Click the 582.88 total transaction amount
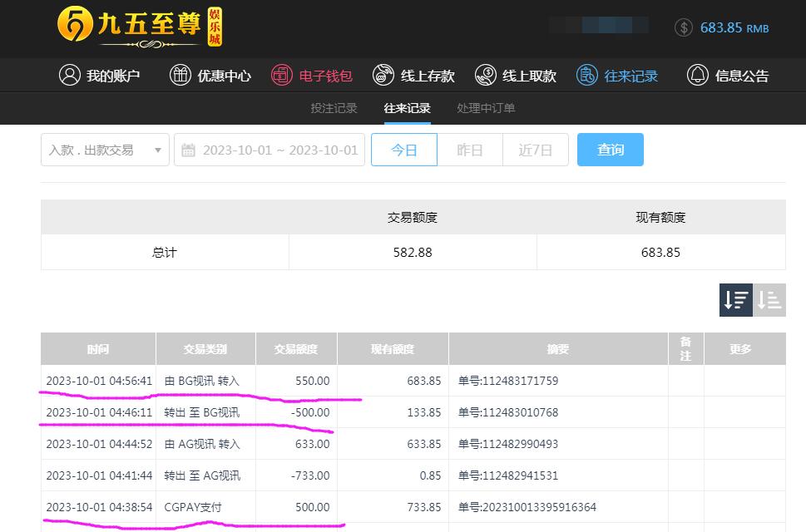The height and width of the screenshot is (532, 806). click(413, 252)
